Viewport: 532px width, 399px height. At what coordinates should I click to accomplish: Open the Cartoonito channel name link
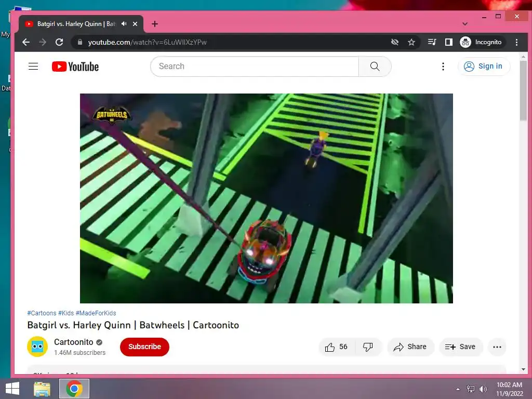click(x=74, y=342)
